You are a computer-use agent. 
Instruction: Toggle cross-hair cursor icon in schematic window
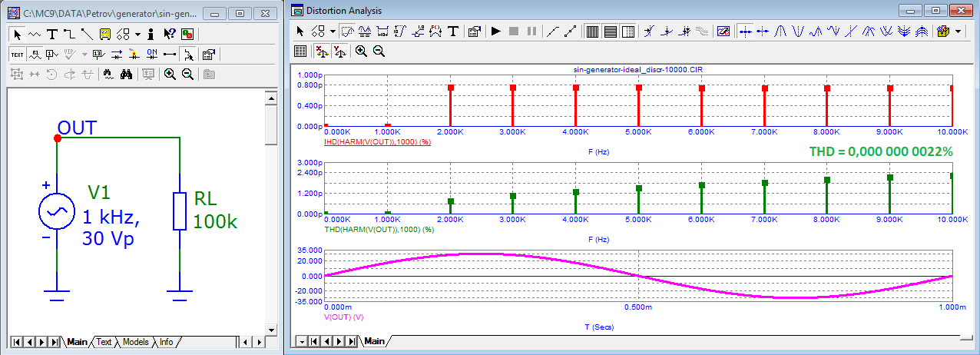(187, 54)
